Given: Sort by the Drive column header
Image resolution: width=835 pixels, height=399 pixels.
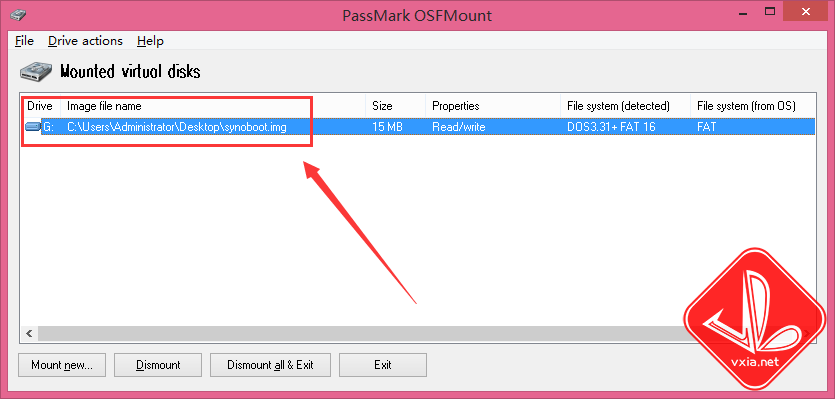Looking at the screenshot, I should tap(40, 106).
